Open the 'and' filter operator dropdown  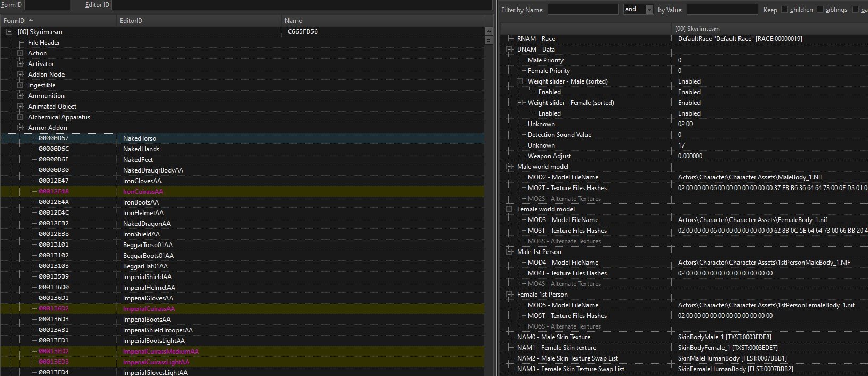point(649,10)
